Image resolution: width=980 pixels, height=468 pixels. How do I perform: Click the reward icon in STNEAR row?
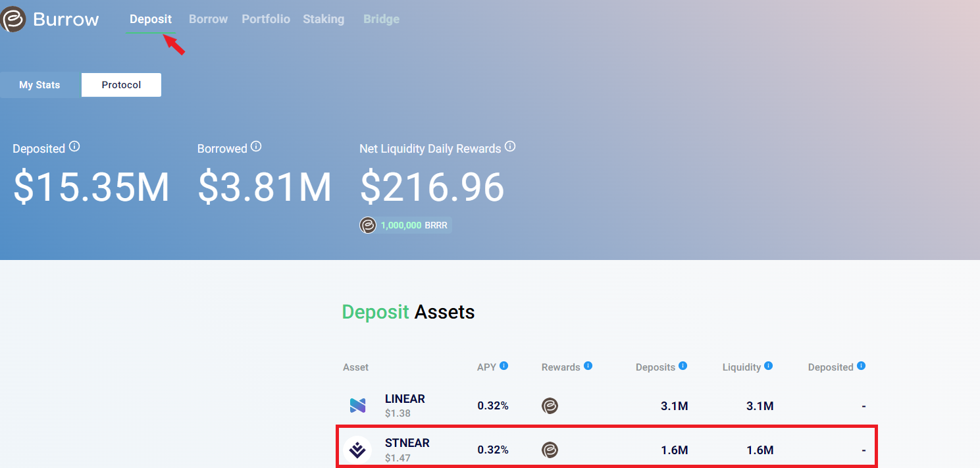click(x=550, y=450)
